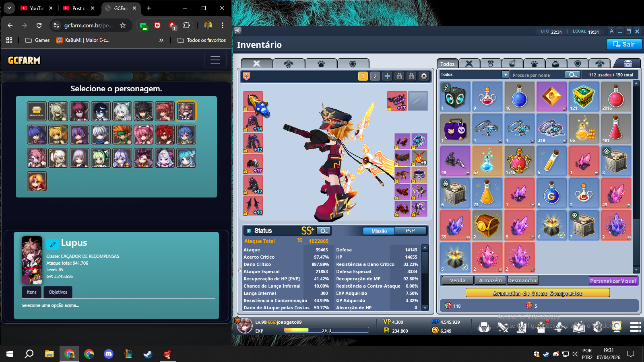This screenshot has height=362, width=644.
Task: Show more bookmarks with the chevron
Action: coord(161,40)
